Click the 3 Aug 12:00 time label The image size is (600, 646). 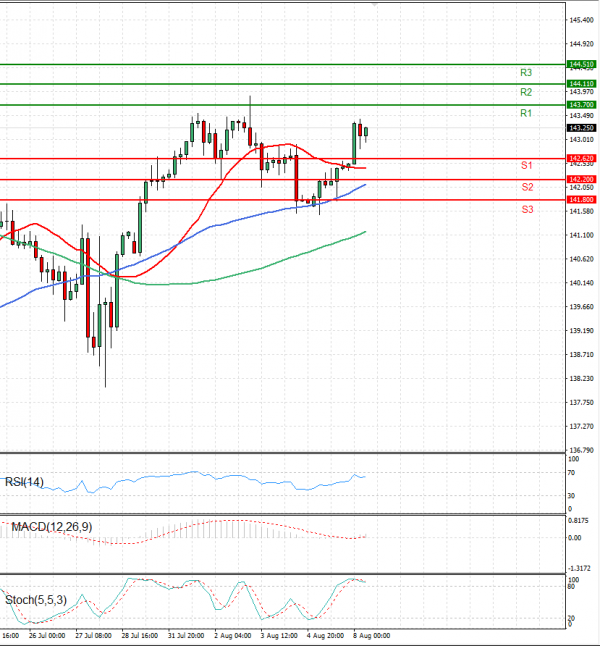click(x=279, y=636)
